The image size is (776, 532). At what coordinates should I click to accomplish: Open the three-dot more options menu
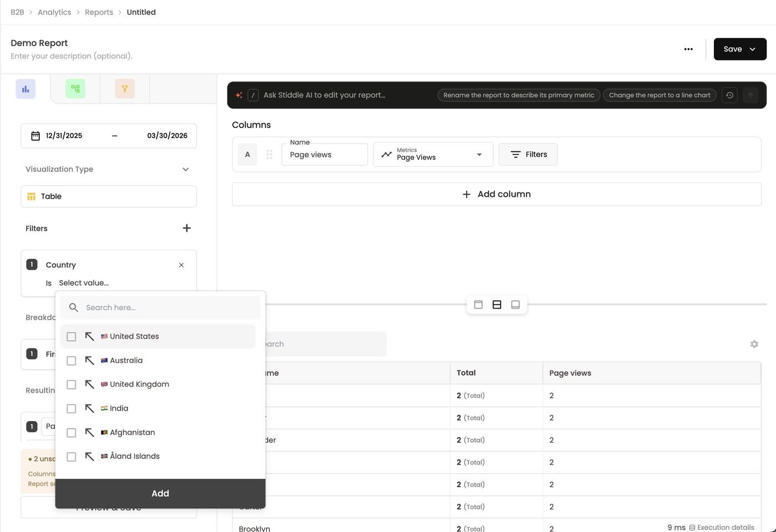(x=688, y=49)
